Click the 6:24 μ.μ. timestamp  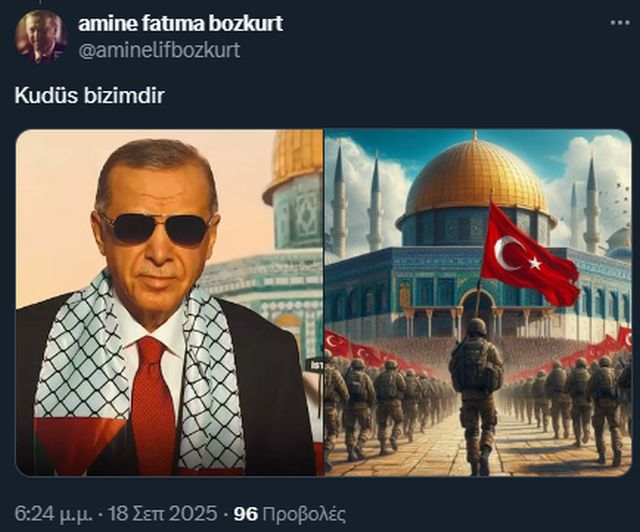53,514
